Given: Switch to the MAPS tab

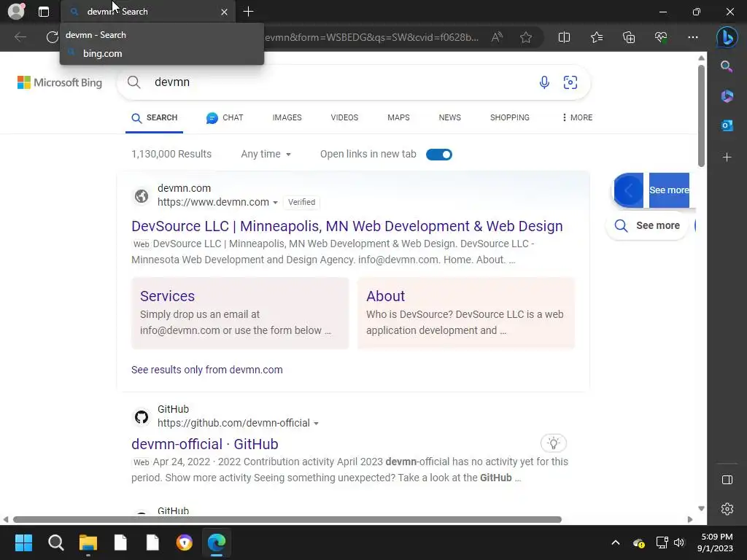Looking at the screenshot, I should click(398, 117).
